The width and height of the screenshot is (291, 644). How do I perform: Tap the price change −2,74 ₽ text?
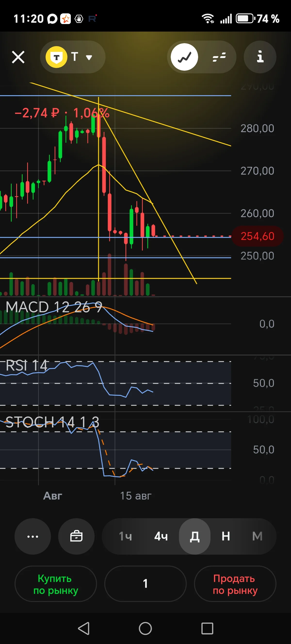coord(37,113)
